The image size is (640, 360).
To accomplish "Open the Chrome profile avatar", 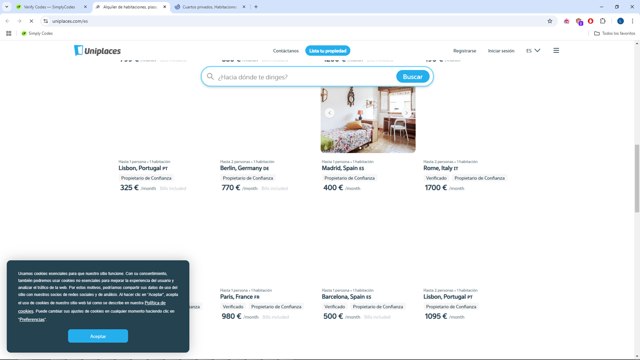I will pos(620,21).
